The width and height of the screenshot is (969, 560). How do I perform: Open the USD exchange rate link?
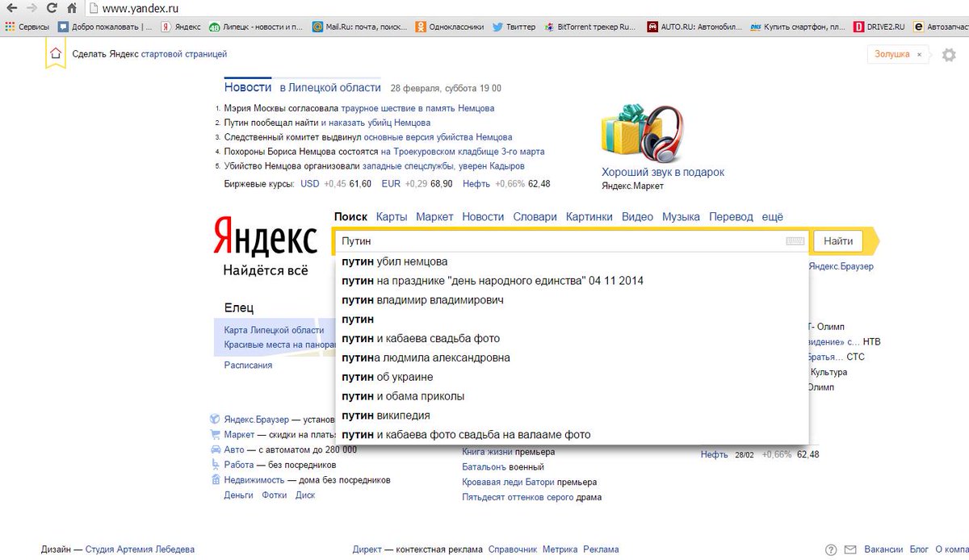(x=310, y=184)
